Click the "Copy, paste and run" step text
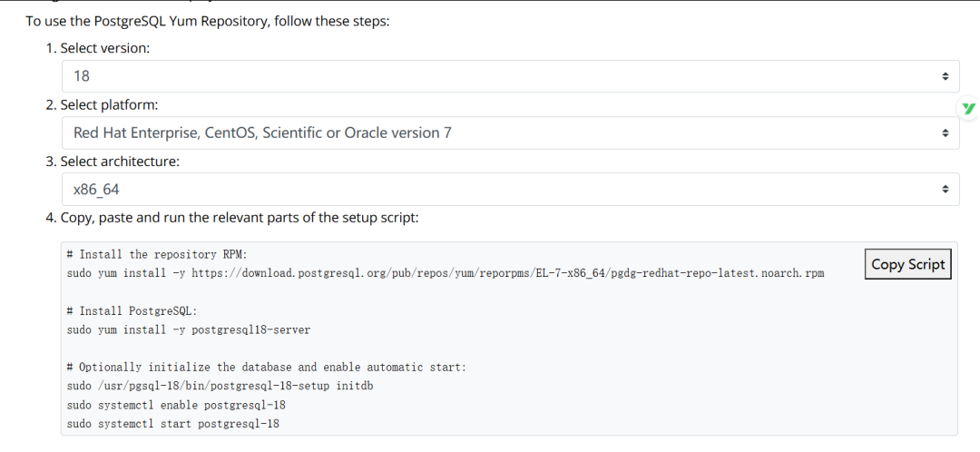The image size is (980, 452). (x=240, y=218)
